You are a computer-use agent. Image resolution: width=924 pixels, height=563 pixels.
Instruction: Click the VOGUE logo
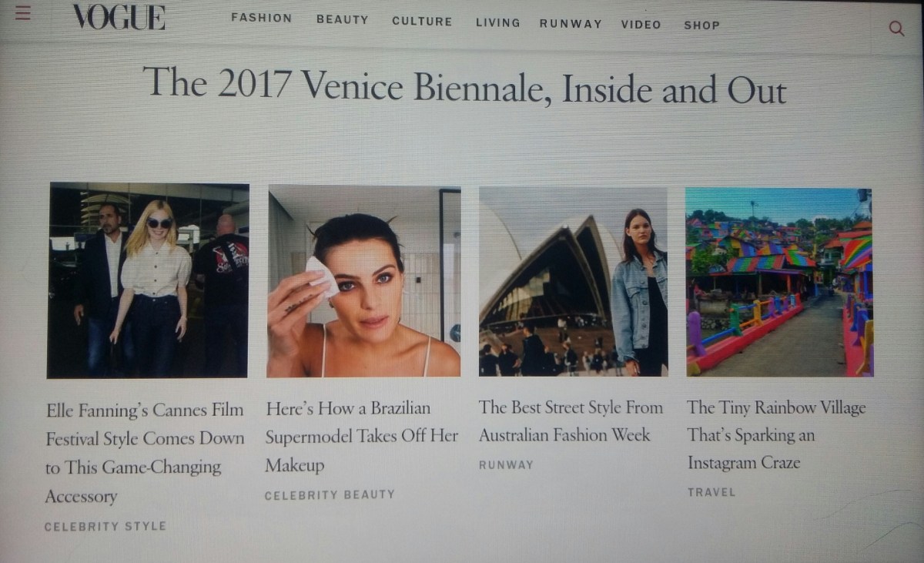point(119,17)
